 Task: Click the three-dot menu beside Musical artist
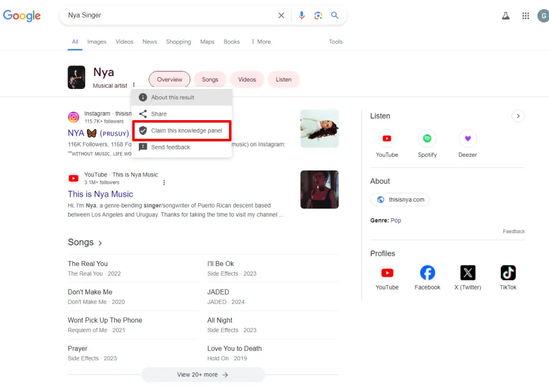133,85
